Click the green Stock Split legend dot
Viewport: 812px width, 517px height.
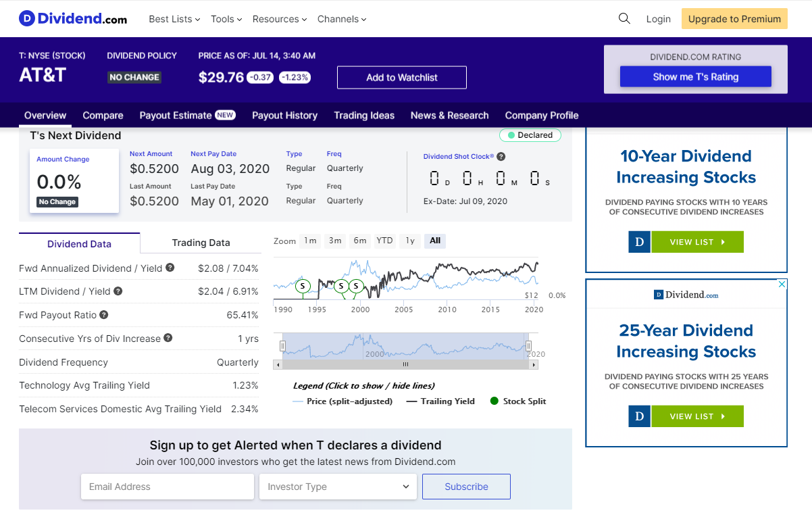pyautogui.click(x=494, y=401)
